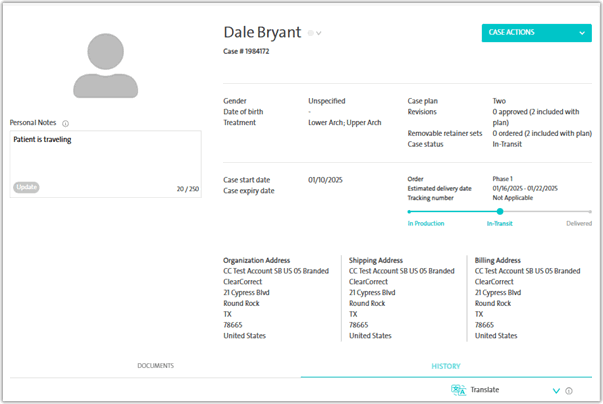Click the In Production progress dot
This screenshot has height=404, width=603.
tap(409, 211)
